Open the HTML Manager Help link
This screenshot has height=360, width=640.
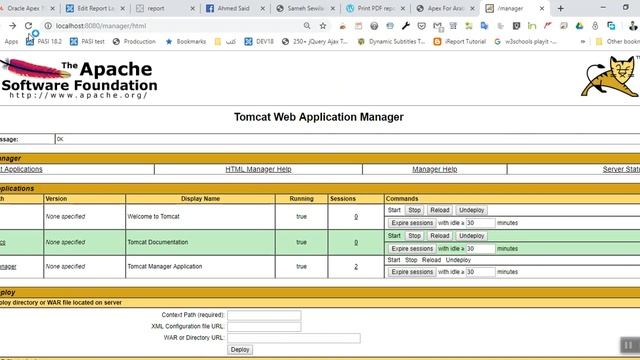258,169
